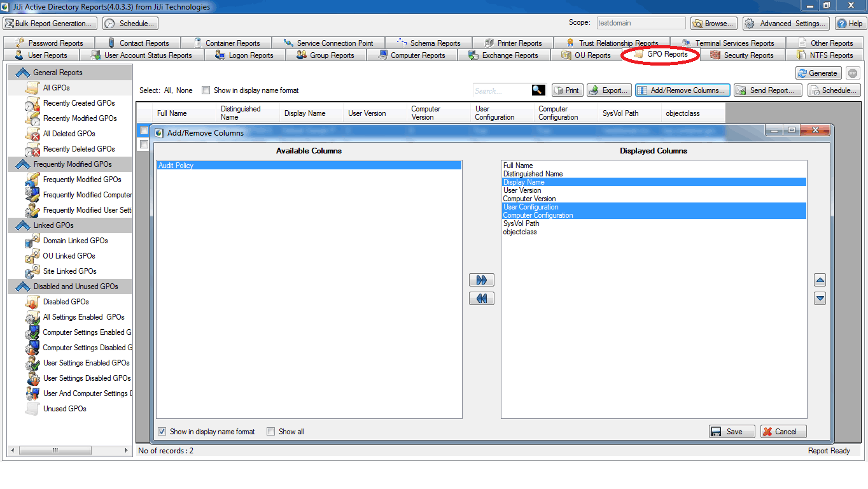The height and width of the screenshot is (489, 868).
Task: Click the Generate button
Action: tap(818, 73)
